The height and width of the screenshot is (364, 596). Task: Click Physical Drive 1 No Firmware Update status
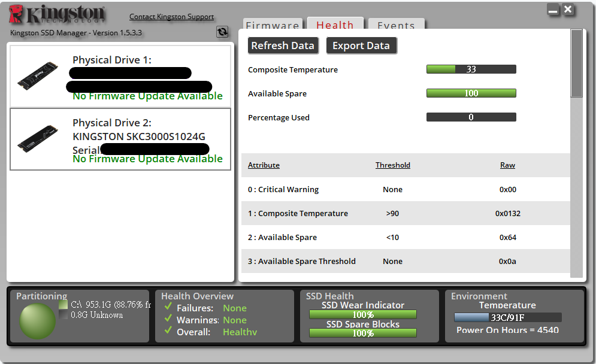147,96
